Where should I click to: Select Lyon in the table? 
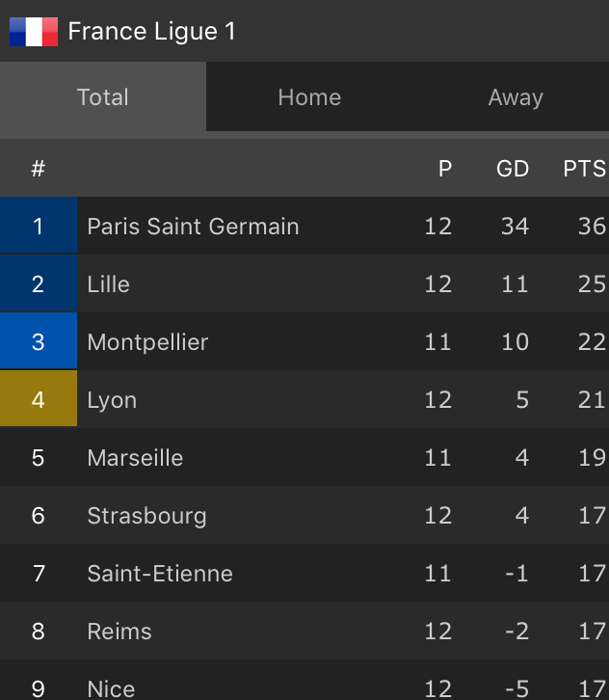tap(112, 400)
